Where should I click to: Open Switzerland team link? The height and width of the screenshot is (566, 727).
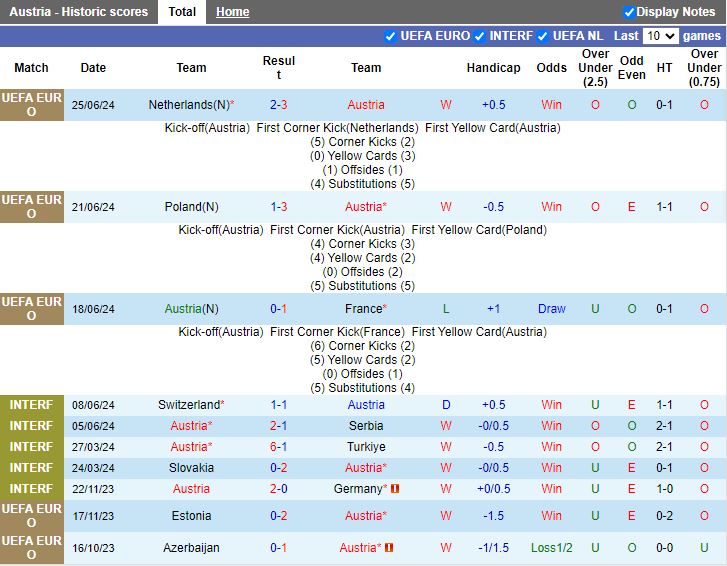(x=191, y=405)
